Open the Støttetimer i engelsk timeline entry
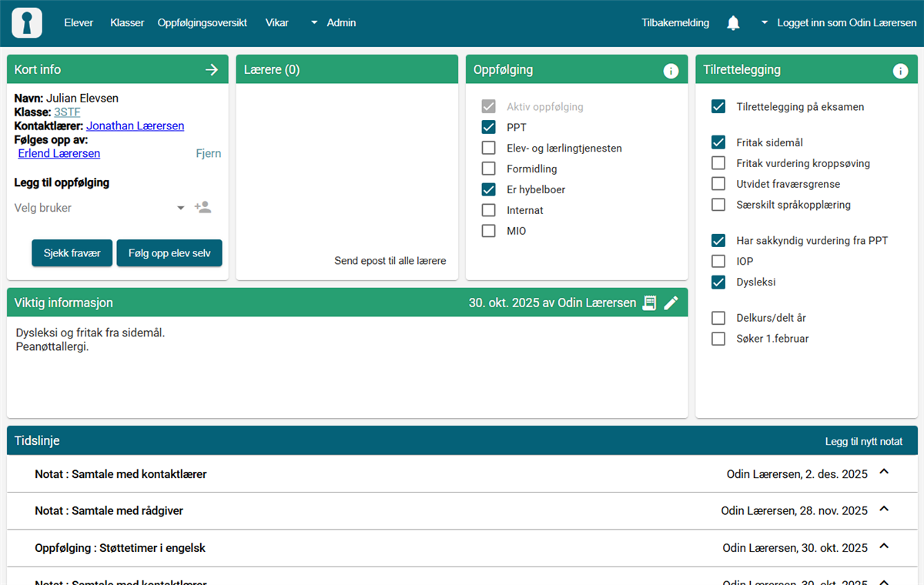Image resolution: width=924 pixels, height=585 pixels. [120, 548]
